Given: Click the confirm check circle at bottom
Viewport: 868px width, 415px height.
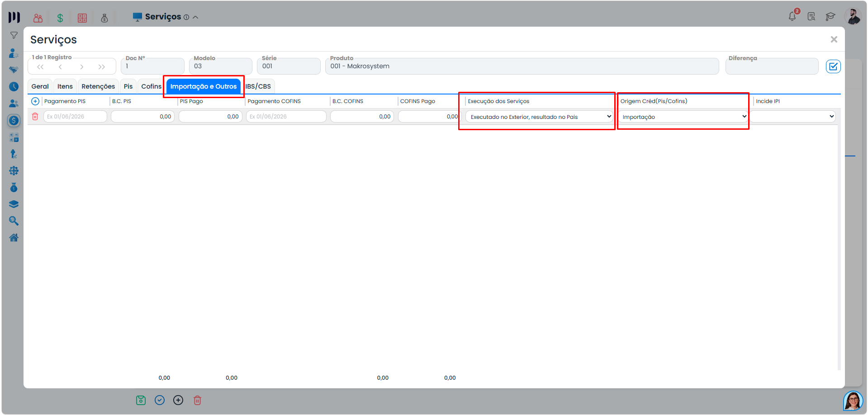Looking at the screenshot, I should tap(160, 400).
